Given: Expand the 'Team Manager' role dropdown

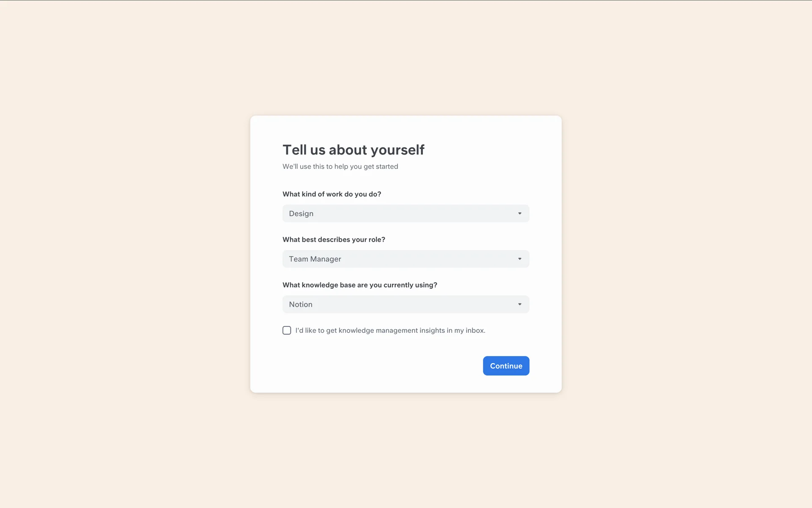Looking at the screenshot, I should point(405,259).
